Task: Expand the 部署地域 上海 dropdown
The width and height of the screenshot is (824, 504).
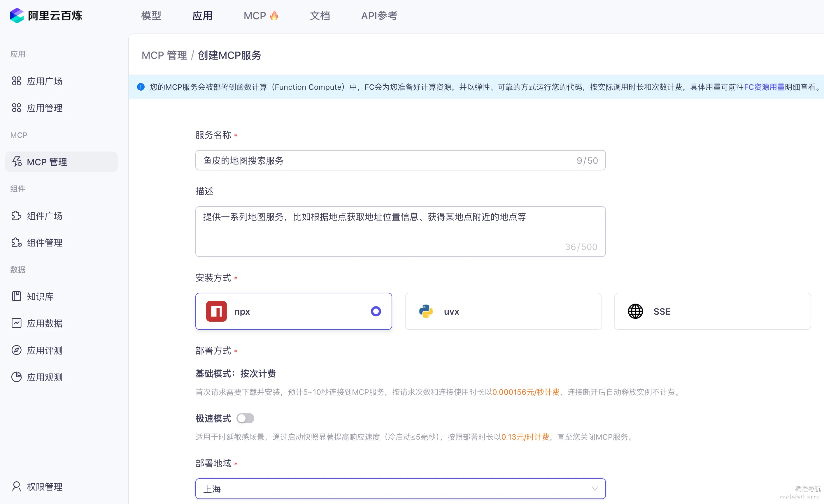Action: pos(400,489)
